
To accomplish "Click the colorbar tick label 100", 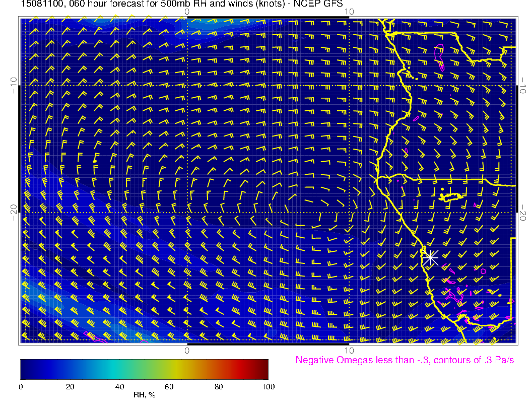I will tap(268, 387).
